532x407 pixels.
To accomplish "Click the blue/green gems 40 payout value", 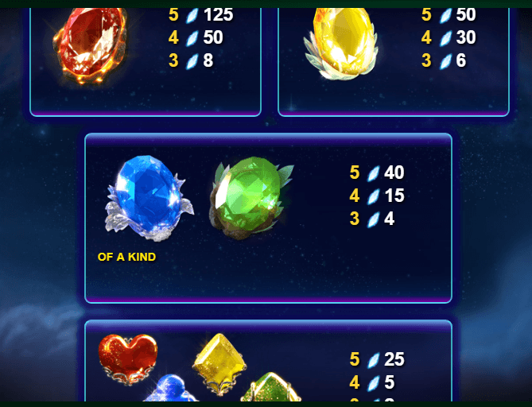I will (x=394, y=172).
